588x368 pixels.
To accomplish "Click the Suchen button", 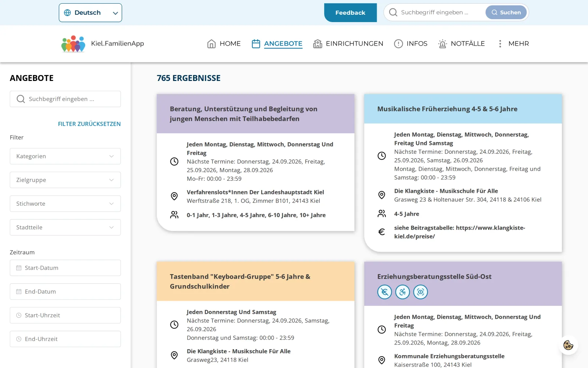I will click(x=506, y=13).
